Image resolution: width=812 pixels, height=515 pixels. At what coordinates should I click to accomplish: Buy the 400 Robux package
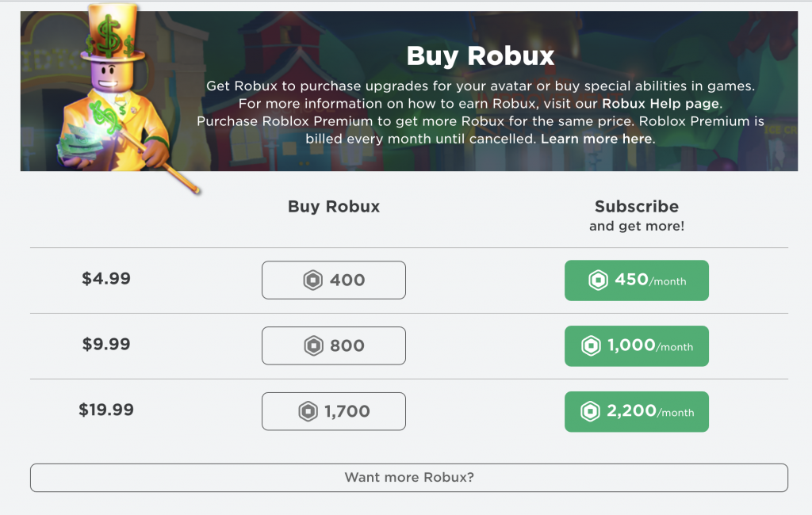click(333, 280)
